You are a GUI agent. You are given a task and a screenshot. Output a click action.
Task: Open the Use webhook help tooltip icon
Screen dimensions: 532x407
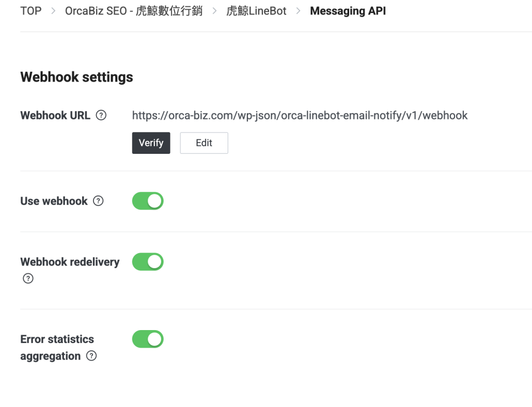[98, 201]
